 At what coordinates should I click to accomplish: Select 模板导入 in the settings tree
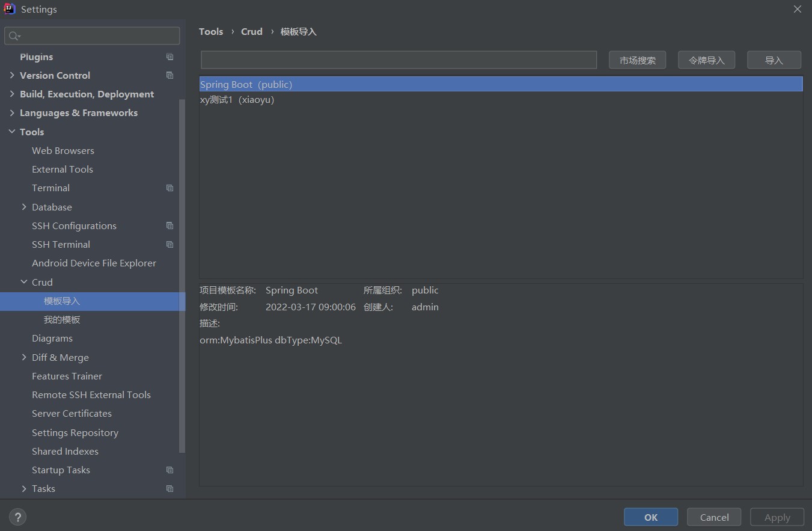pyautogui.click(x=62, y=301)
